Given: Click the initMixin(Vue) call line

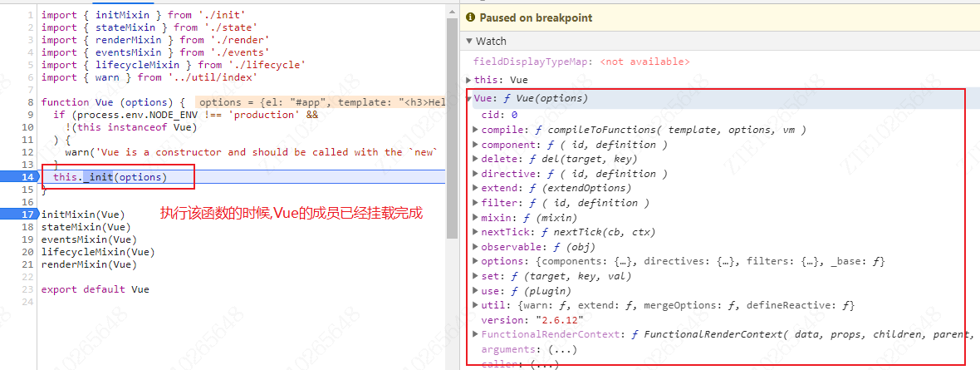Looking at the screenshot, I should pyautogui.click(x=83, y=215).
